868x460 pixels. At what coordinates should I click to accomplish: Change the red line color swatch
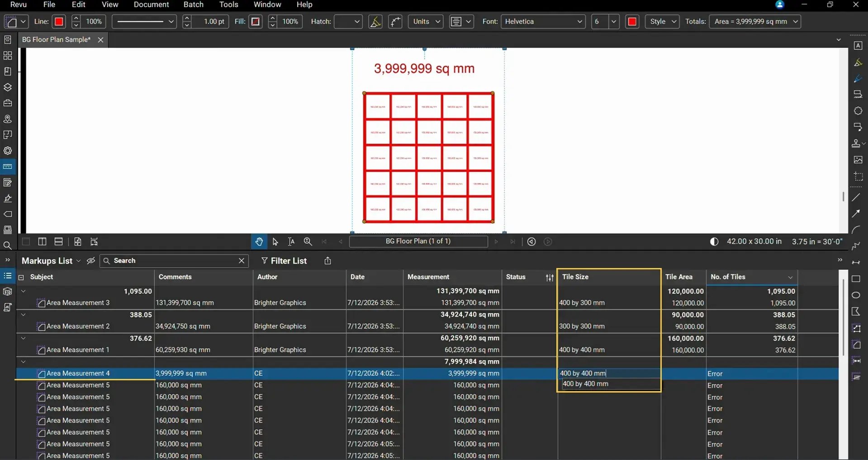click(59, 22)
